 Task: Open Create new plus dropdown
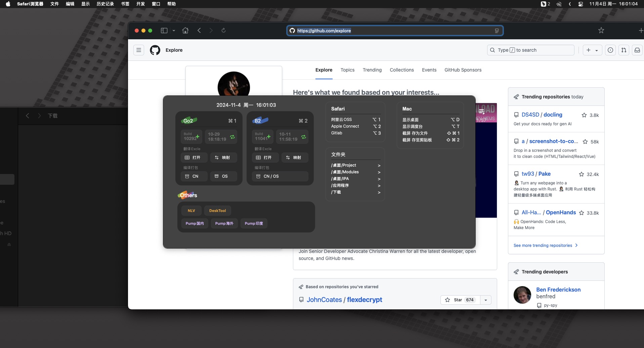pos(592,50)
